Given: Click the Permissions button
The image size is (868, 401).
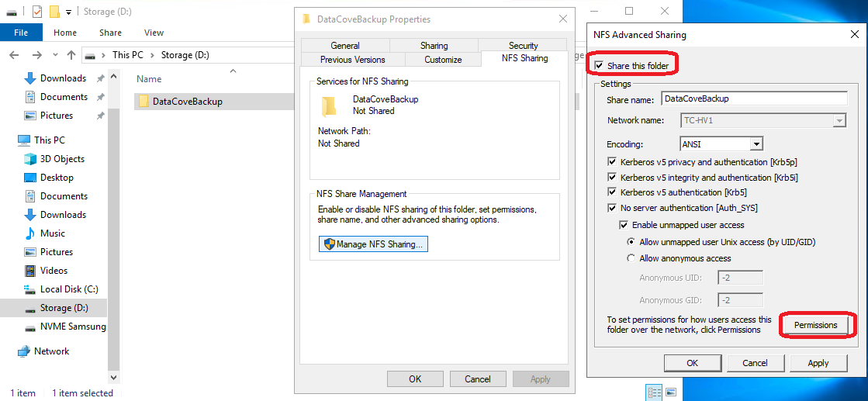Looking at the screenshot, I should coord(815,325).
